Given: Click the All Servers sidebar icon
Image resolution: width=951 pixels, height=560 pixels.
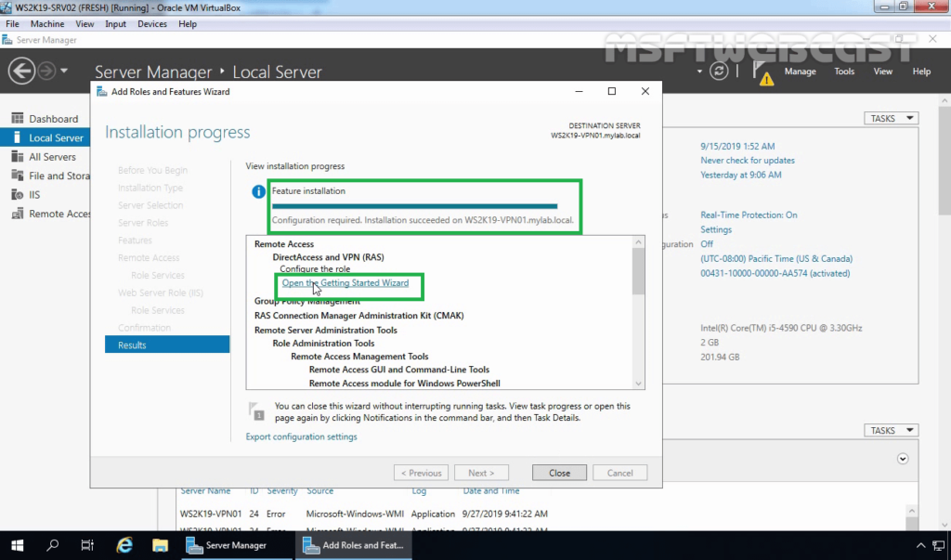Looking at the screenshot, I should [x=18, y=157].
